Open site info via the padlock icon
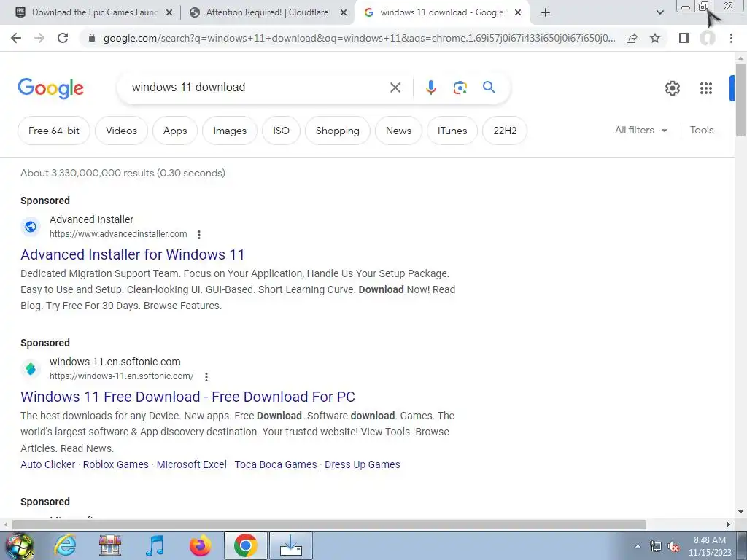Viewport: 747px width, 560px height. point(92,38)
